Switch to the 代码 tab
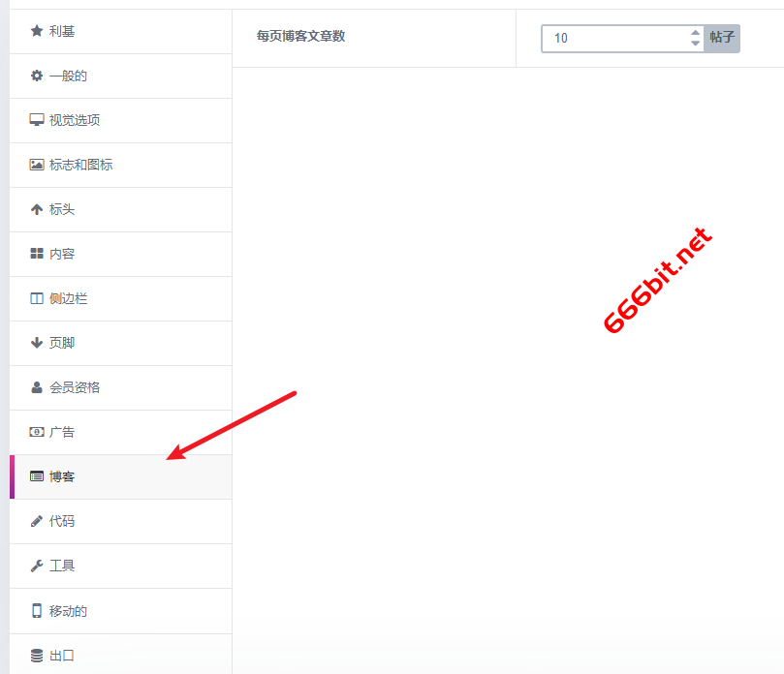Image resolution: width=784 pixels, height=674 pixels. [x=120, y=522]
